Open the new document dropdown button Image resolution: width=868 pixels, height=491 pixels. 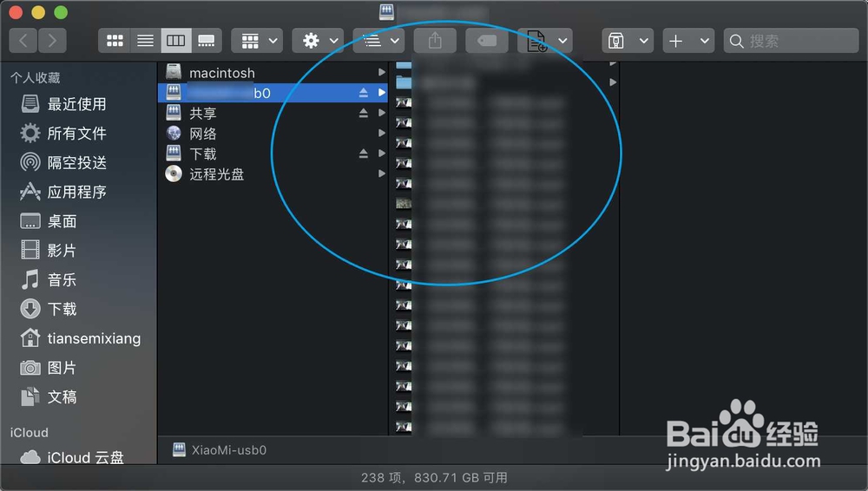point(545,41)
